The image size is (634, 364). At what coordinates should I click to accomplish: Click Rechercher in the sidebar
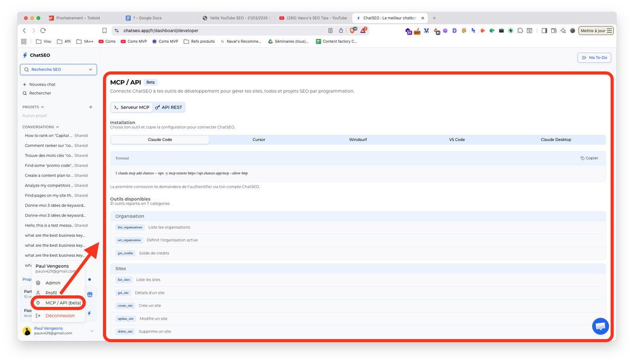pyautogui.click(x=37, y=93)
